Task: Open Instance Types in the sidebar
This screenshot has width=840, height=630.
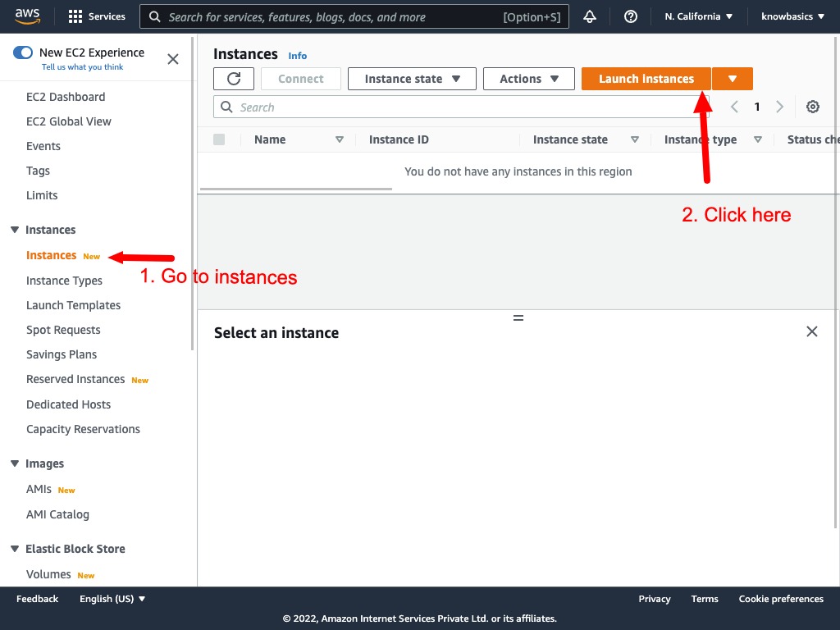Action: [64, 281]
